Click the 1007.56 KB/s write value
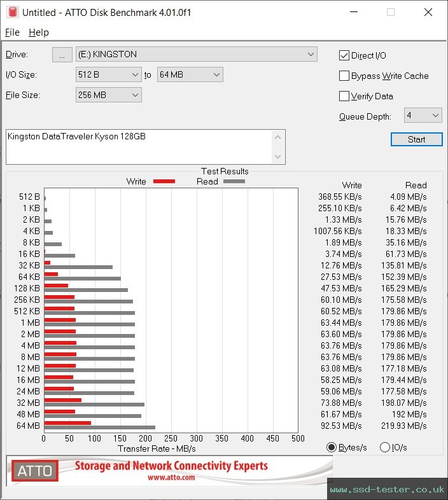 [338, 231]
